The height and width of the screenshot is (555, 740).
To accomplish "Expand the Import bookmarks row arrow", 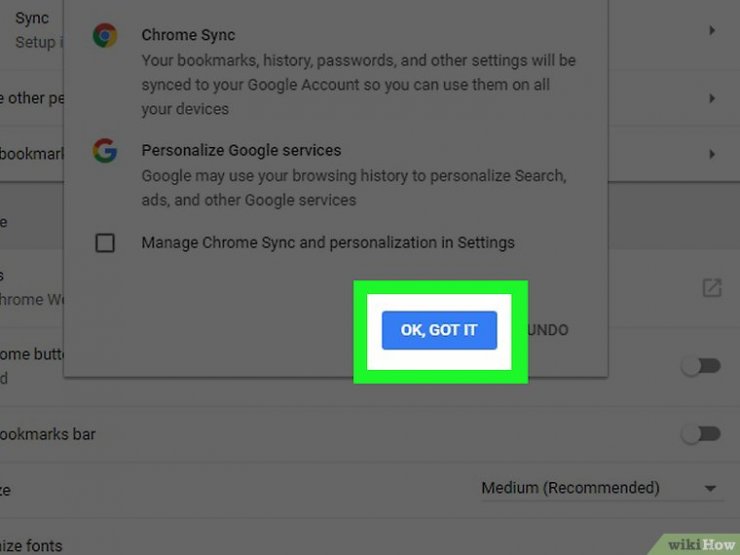I will click(x=712, y=154).
